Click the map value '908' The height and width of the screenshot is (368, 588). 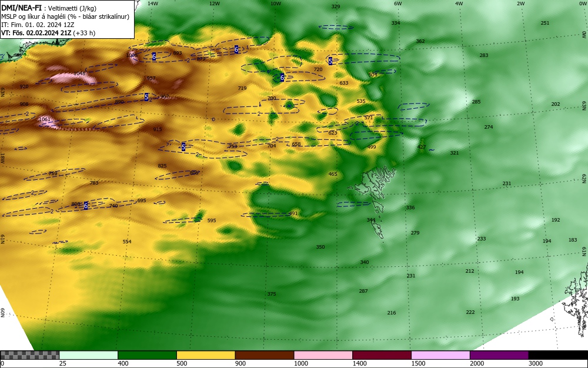pyautogui.click(x=24, y=104)
